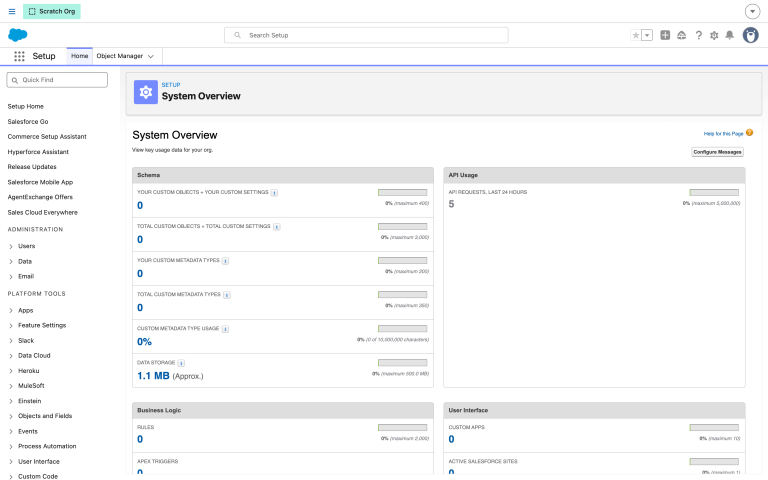
Task: Open the hamburger menu icon
Action: click(12, 11)
